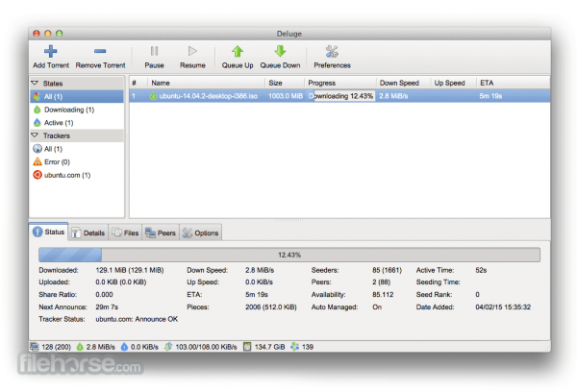Viewport: 577px width, 392px height.
Task: Collapse the Trackers section
Action: point(35,135)
